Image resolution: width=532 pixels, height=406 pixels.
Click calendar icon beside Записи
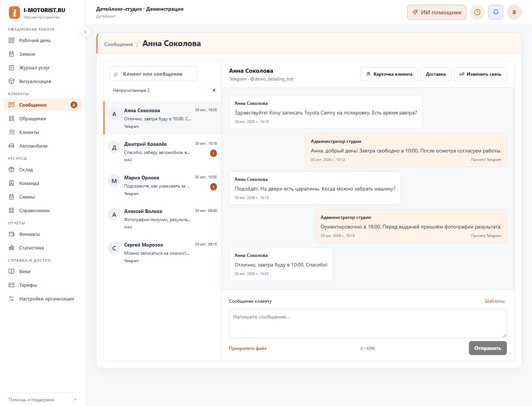(x=11, y=54)
